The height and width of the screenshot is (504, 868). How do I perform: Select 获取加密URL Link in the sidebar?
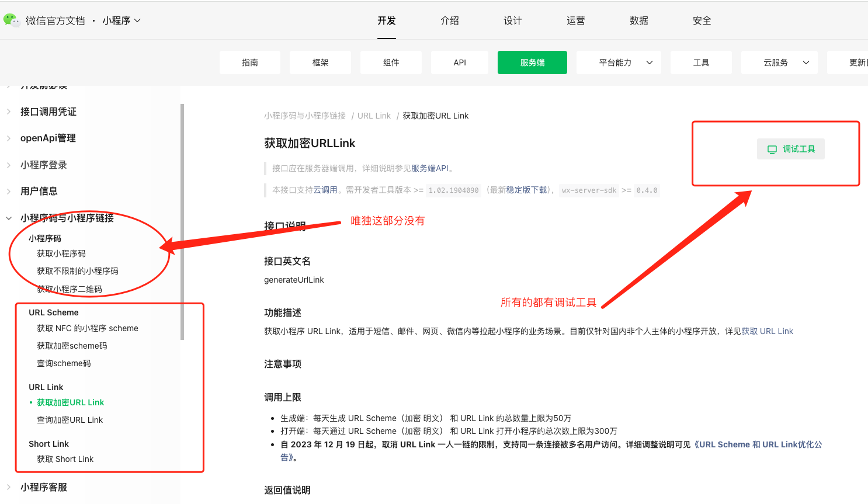(70, 402)
